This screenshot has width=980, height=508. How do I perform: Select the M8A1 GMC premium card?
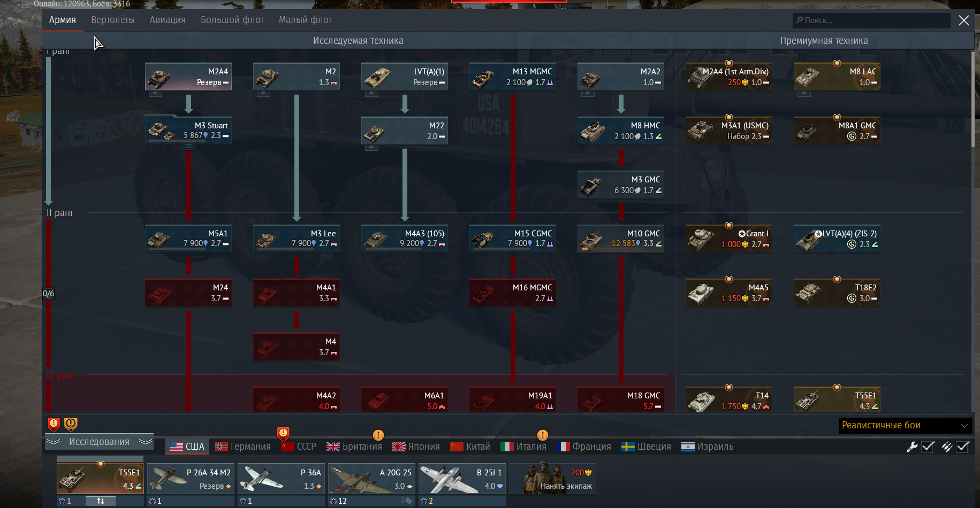point(837,130)
